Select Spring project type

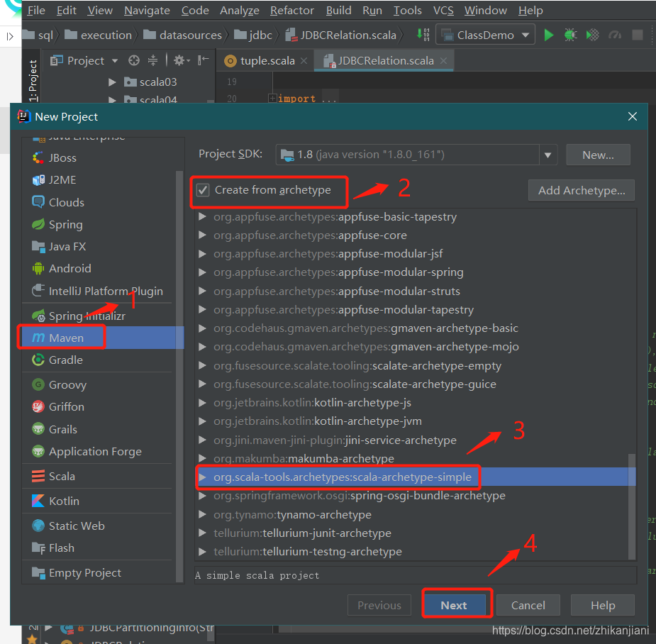tap(103, 224)
